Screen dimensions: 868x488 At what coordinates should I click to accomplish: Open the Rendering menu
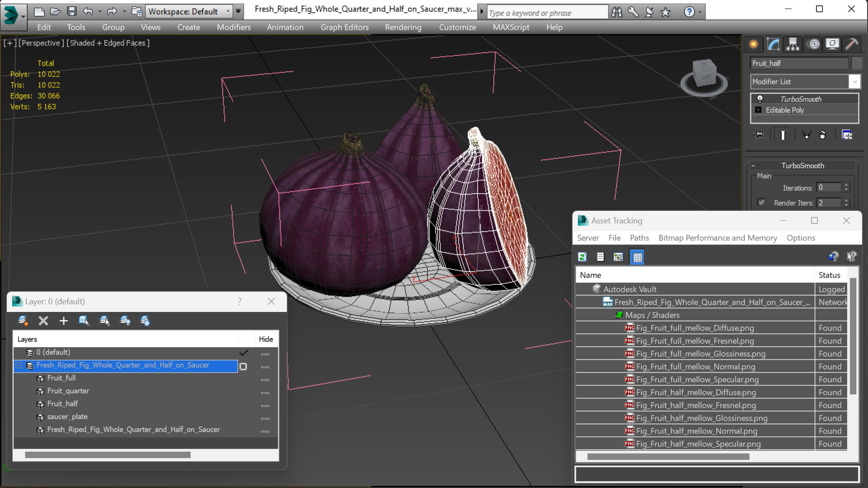point(403,27)
